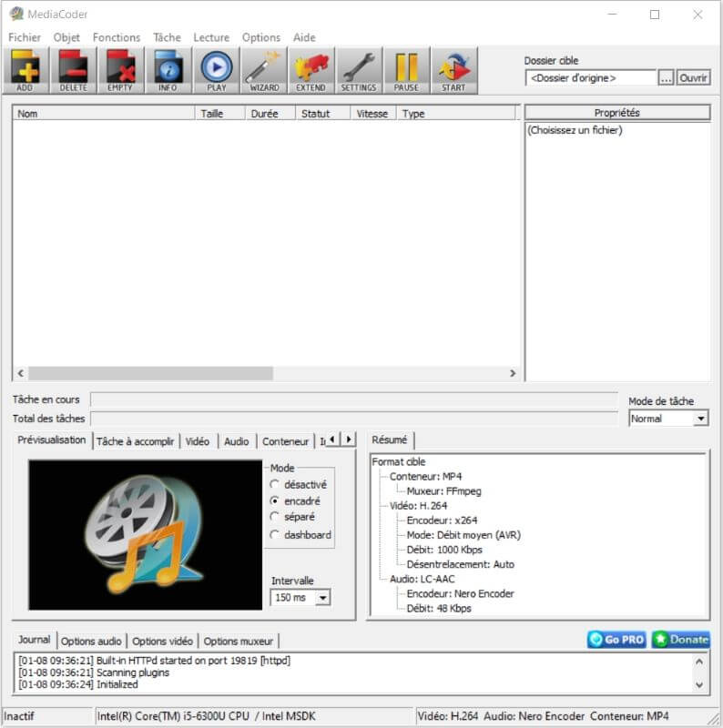The image size is (723, 728).
Task: Open the Objet menu
Action: (66, 37)
